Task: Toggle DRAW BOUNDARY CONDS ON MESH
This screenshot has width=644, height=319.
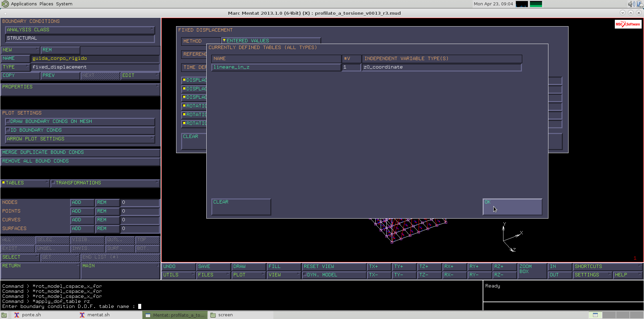Action: pyautogui.click(x=80, y=122)
